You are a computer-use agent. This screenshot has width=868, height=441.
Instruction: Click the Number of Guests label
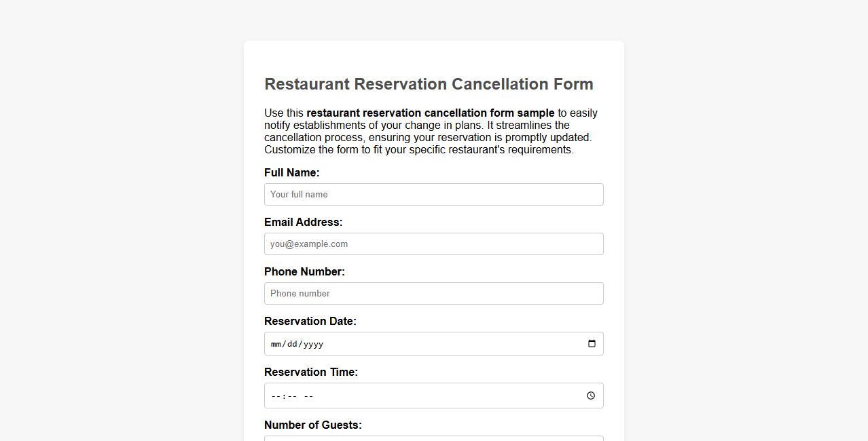pyautogui.click(x=312, y=425)
